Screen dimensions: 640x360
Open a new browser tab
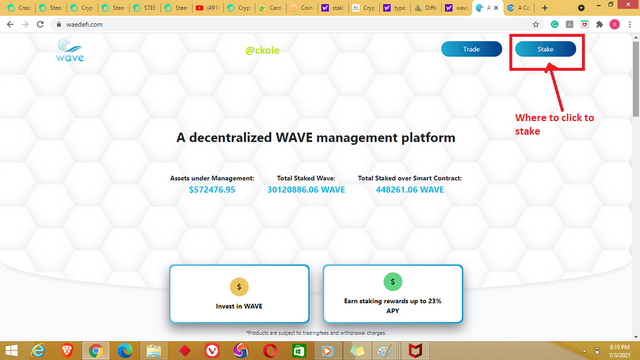coord(544,8)
